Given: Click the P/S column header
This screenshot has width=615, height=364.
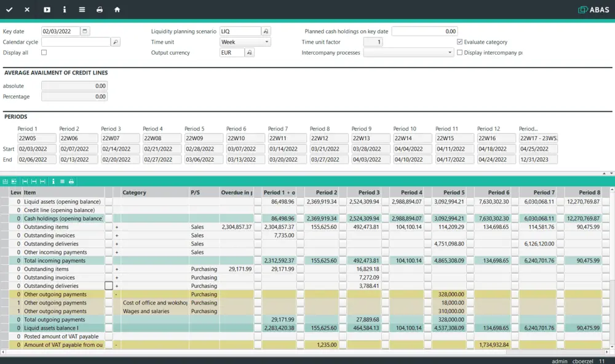Looking at the screenshot, I should (x=204, y=192).
